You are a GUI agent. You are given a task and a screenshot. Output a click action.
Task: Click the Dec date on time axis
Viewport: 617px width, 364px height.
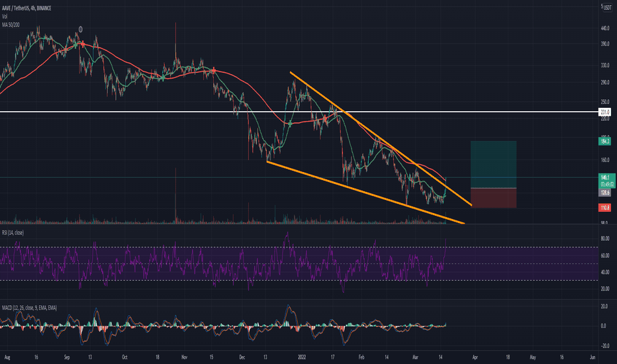[242, 357]
